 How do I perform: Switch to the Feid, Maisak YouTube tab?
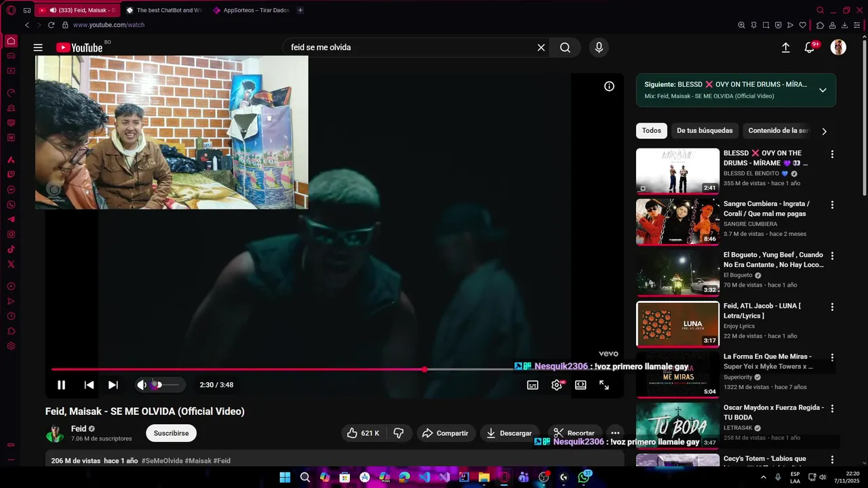(77, 10)
